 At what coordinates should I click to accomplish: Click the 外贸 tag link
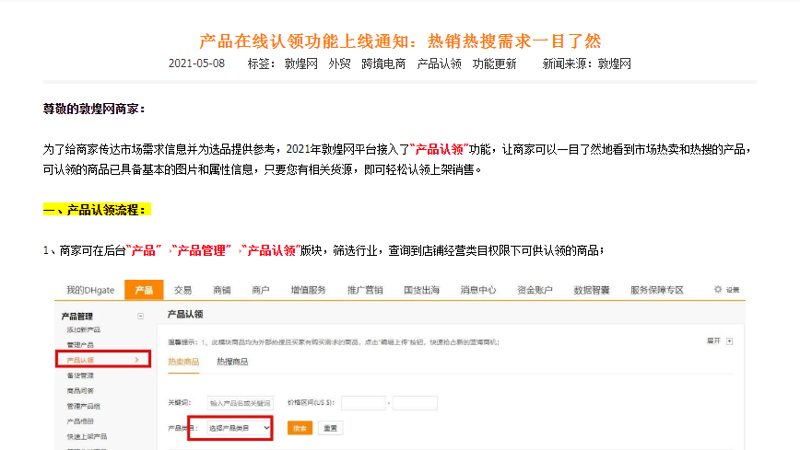coord(339,64)
